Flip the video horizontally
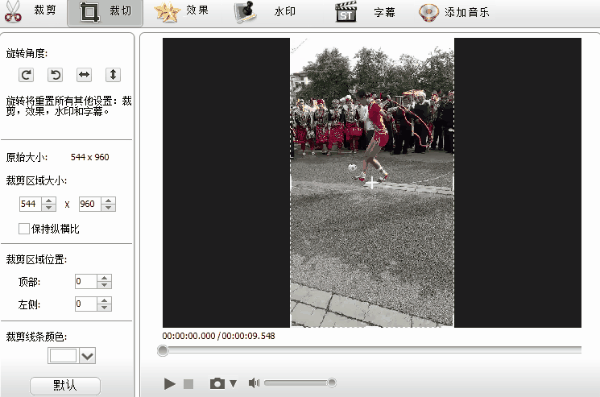Screen dimensions: 600x397 pos(84,75)
